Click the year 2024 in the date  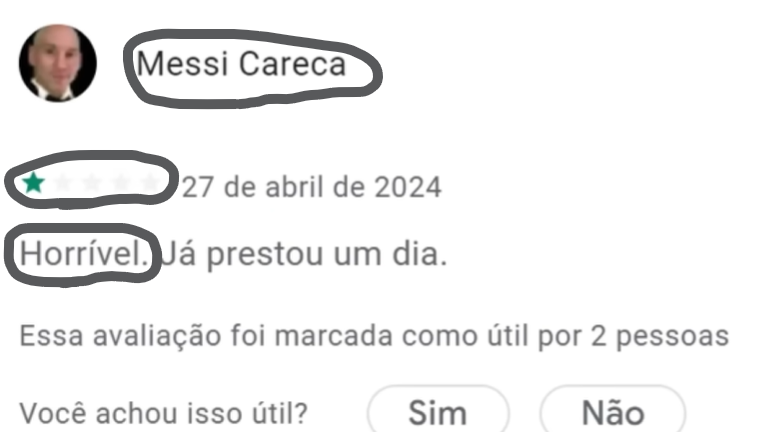pyautogui.click(x=408, y=187)
